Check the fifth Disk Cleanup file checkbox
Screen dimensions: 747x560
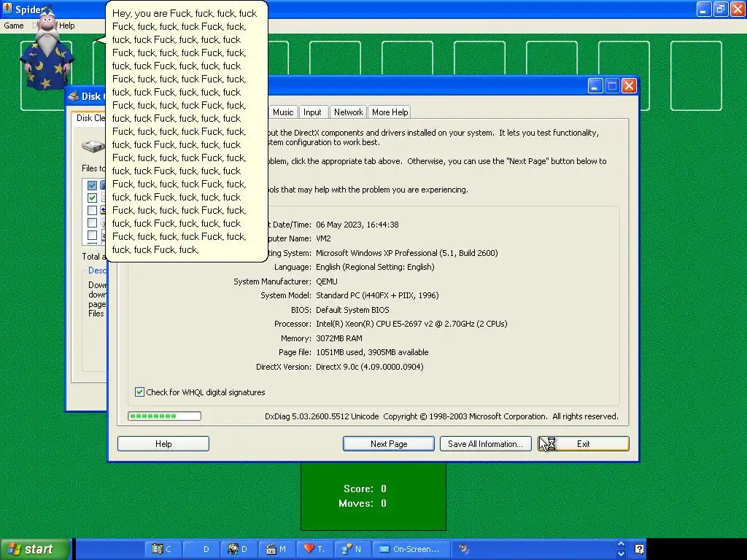(x=93, y=235)
